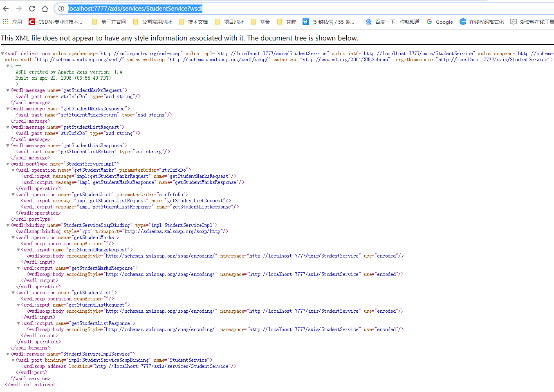This screenshot has width=554, height=392.
Task: Collapse wsdl:output getStudentMarksResponse binding node
Action: [18, 268]
